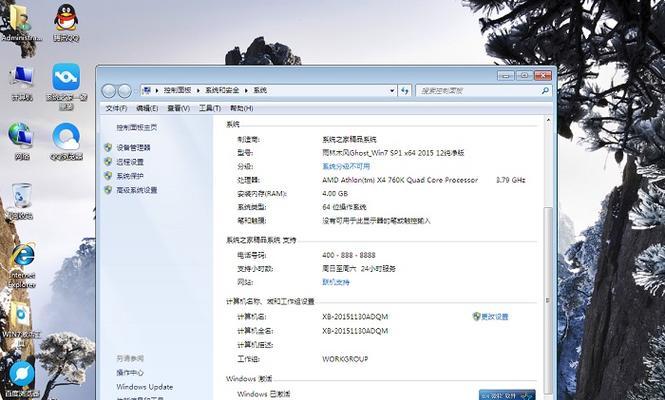Viewport: 665px width, 400px height.
Task: Select the WORKGROUP value text
Action: tap(345, 359)
